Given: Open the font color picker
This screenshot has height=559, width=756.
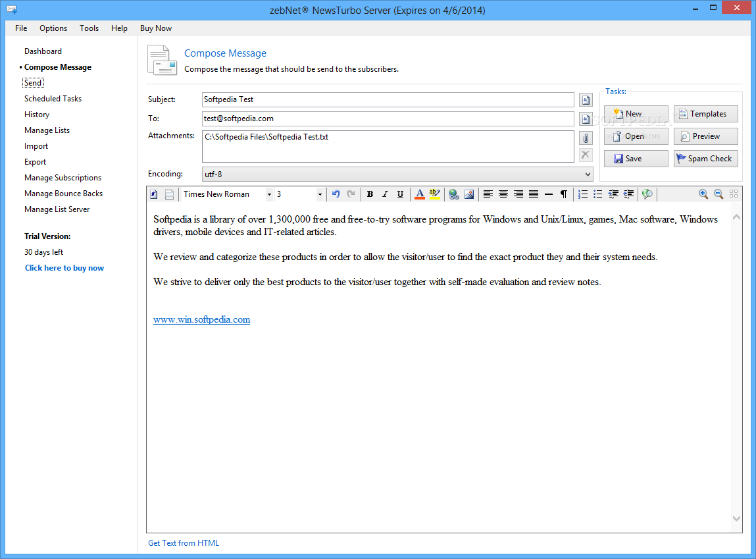Looking at the screenshot, I should [420, 194].
